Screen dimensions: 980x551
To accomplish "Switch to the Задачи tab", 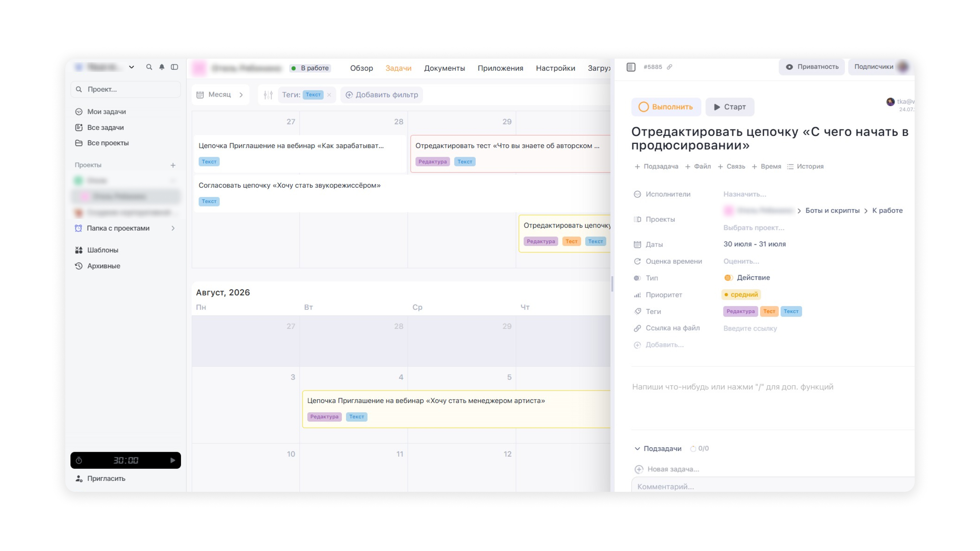I will point(398,68).
